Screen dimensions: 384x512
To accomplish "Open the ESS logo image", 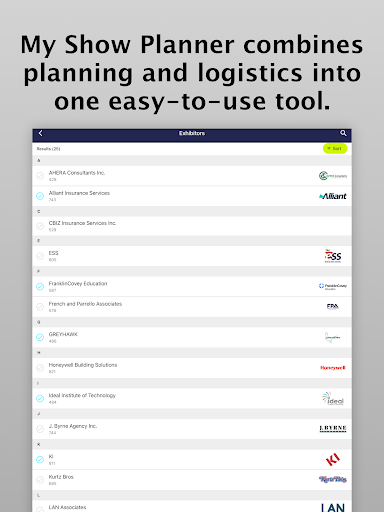I will pos(333,256).
